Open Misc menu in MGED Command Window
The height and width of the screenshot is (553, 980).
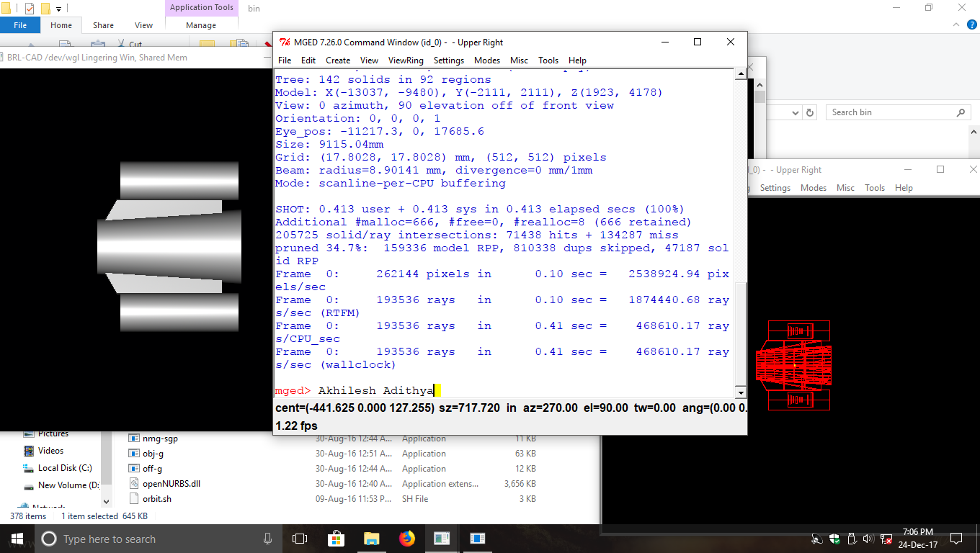click(x=519, y=60)
